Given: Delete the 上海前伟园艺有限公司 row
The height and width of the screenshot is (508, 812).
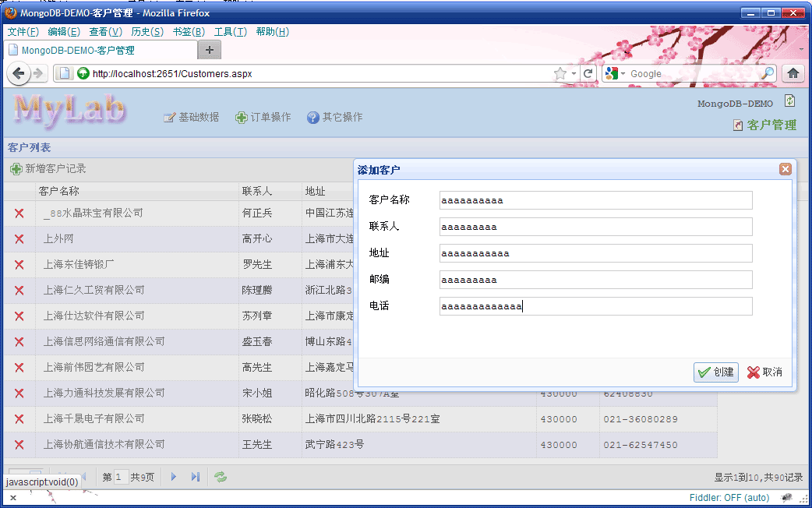Looking at the screenshot, I should pos(19,367).
